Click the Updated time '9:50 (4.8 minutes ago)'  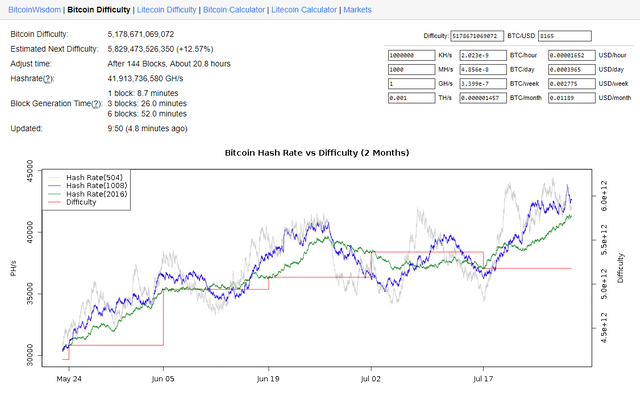click(147, 129)
